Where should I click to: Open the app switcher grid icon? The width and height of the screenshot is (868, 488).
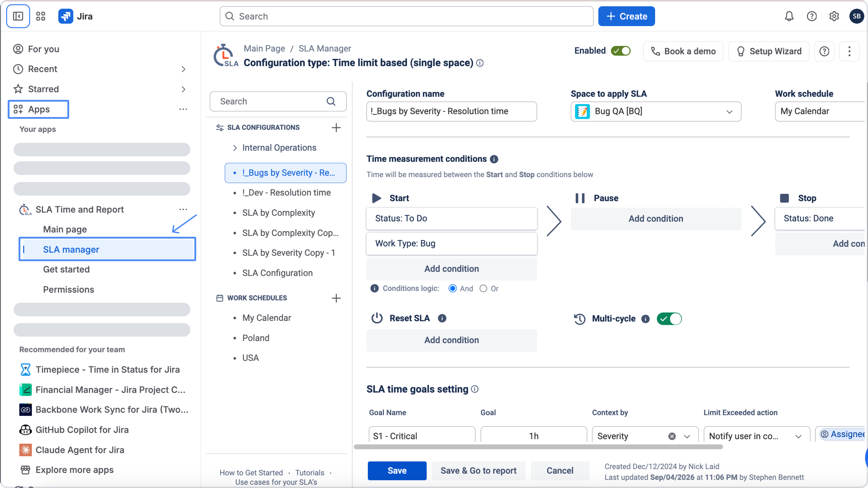(x=41, y=16)
